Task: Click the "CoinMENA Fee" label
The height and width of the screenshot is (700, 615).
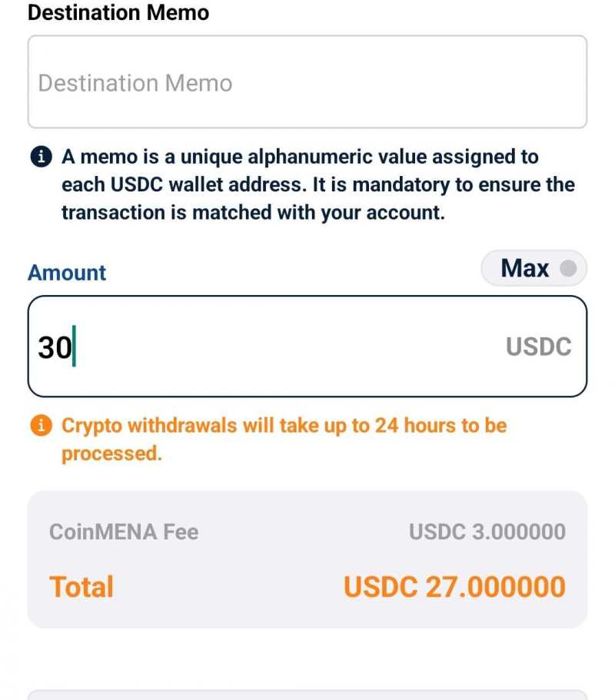Action: coord(124,532)
